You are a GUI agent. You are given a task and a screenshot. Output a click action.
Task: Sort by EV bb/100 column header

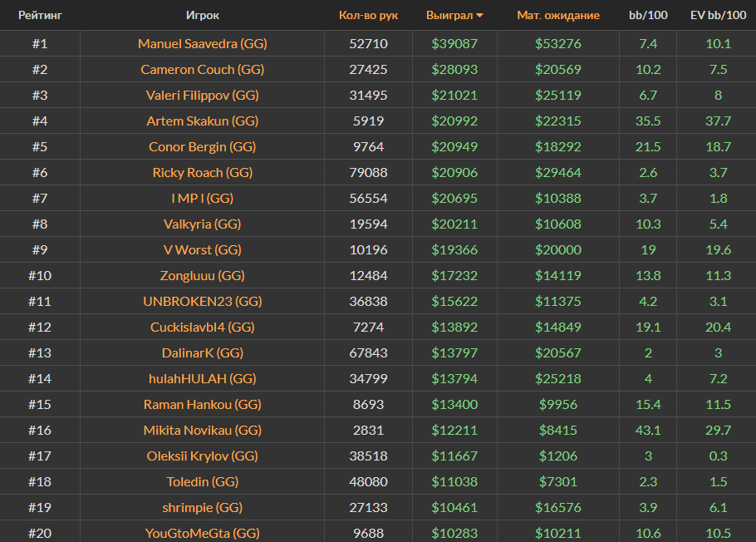click(x=717, y=15)
